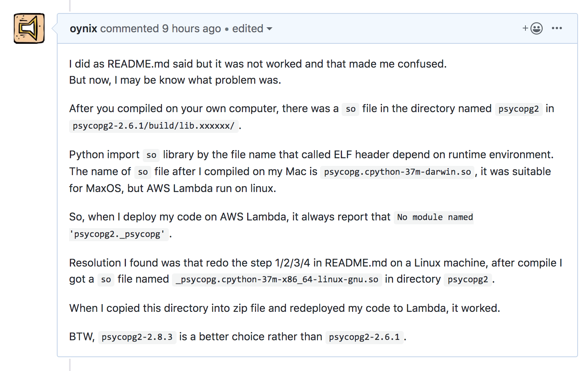This screenshot has width=588, height=371.
Task: Click the opening line "I did as README.md said"
Action: (x=258, y=64)
